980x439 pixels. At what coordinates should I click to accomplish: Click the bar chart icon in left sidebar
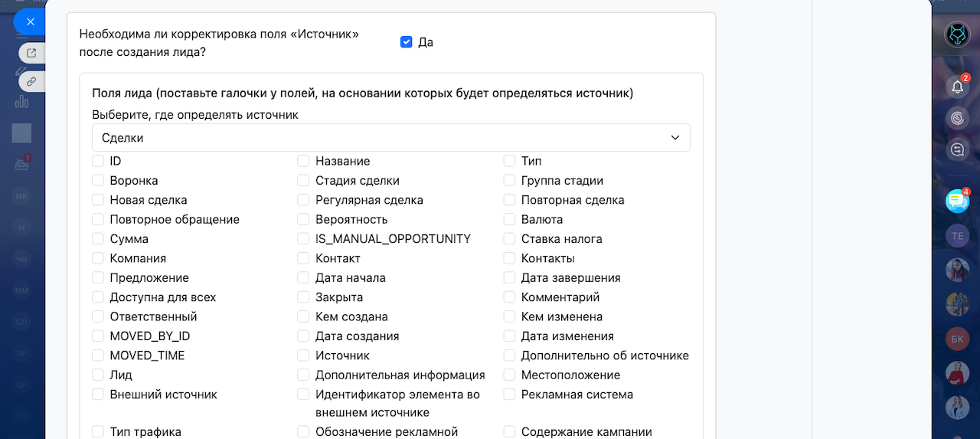pyautogui.click(x=21, y=100)
